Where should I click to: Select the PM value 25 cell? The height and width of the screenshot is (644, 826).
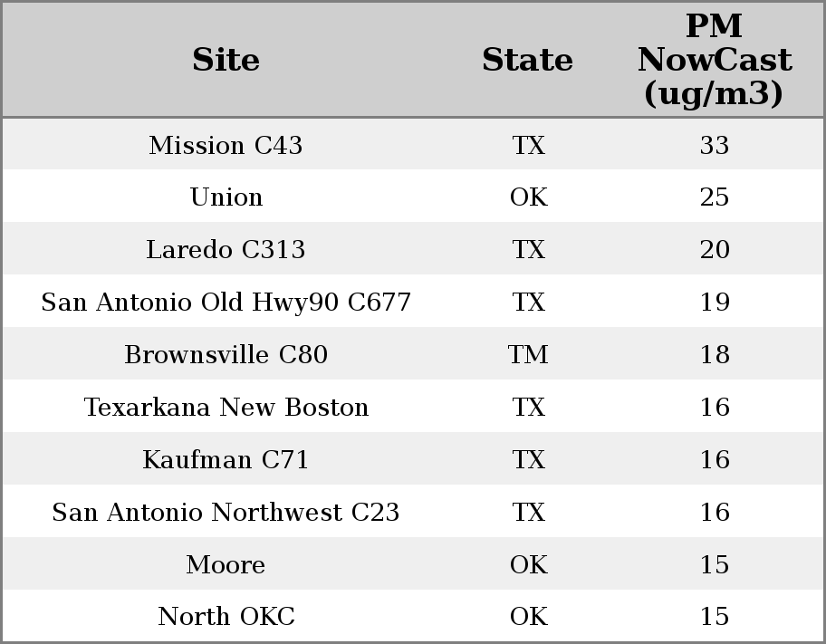click(714, 197)
